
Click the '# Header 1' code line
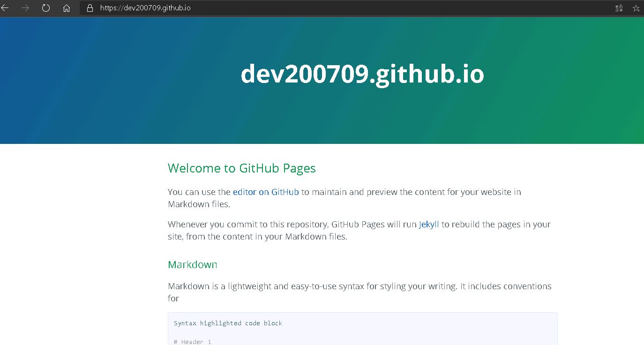tap(193, 342)
